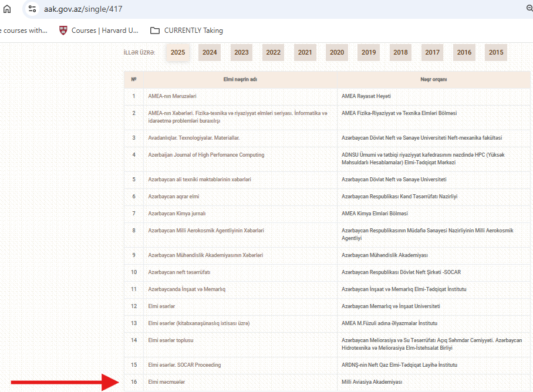Click the Azərbaycan Kimya jurnalı row
This screenshot has height=392, width=533.
pos(177,214)
